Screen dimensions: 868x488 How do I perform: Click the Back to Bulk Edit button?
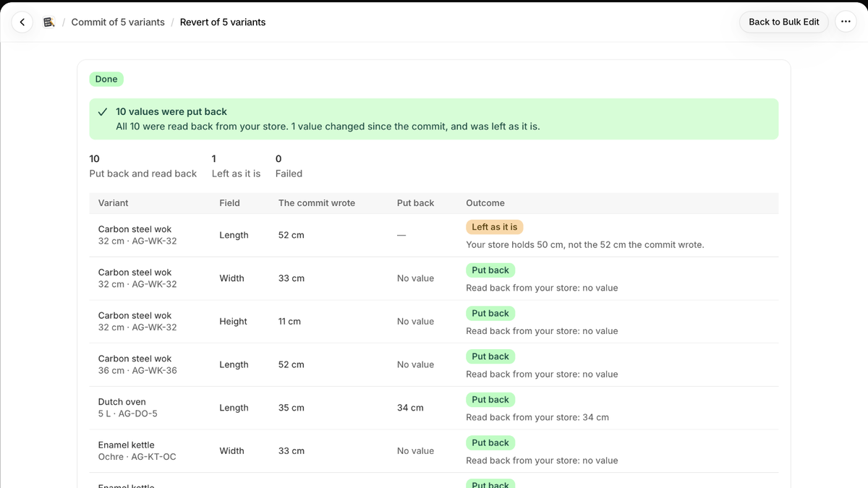pyautogui.click(x=784, y=22)
